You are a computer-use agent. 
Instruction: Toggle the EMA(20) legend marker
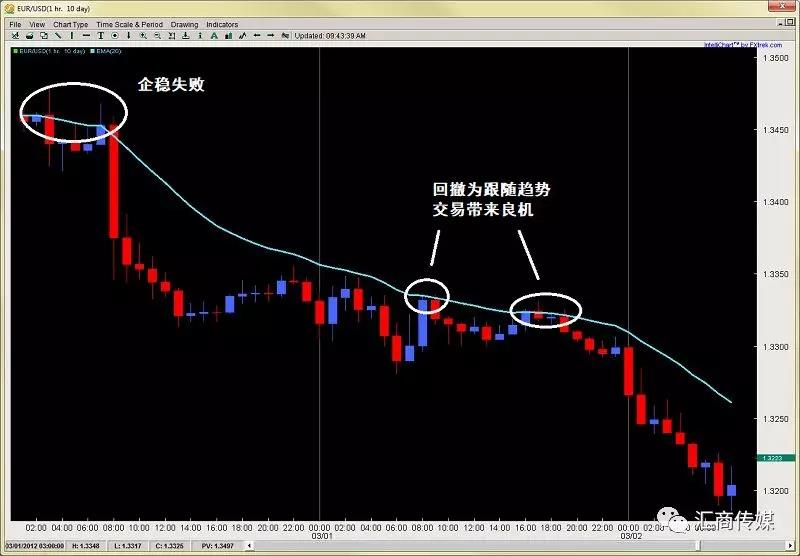pos(93,51)
